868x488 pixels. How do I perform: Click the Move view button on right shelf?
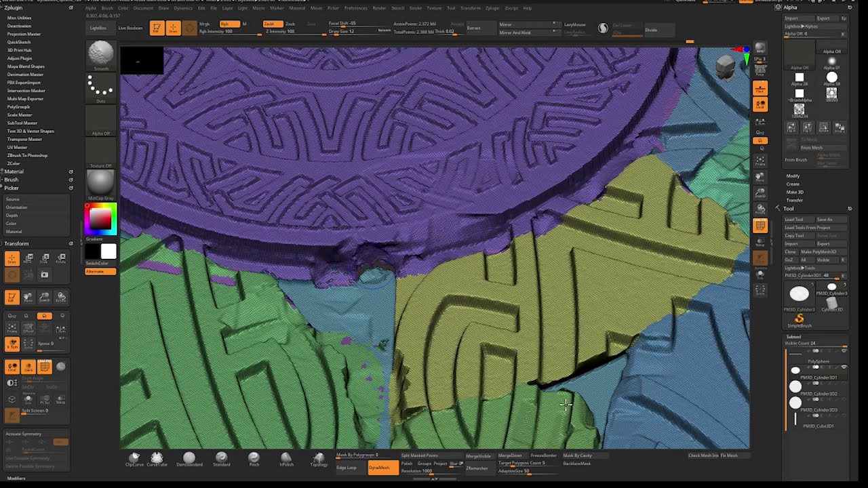tap(760, 178)
